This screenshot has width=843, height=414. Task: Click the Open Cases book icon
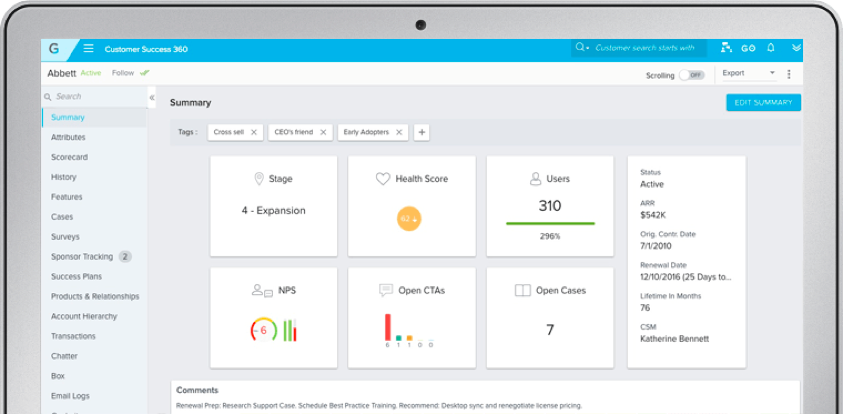pos(523,291)
